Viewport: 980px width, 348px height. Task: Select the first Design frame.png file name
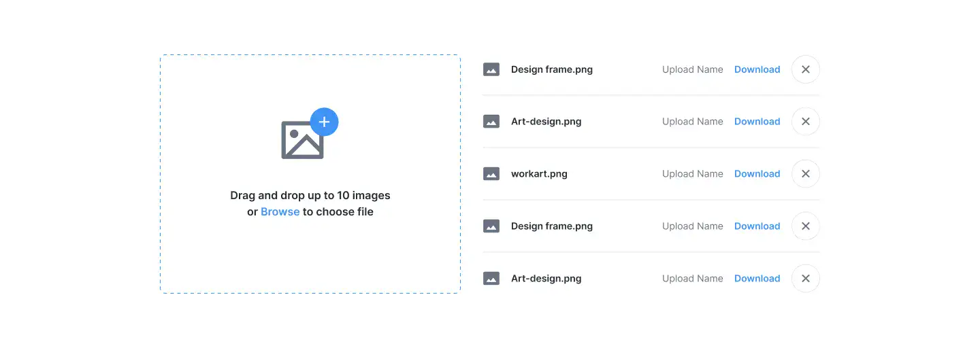pos(552,69)
